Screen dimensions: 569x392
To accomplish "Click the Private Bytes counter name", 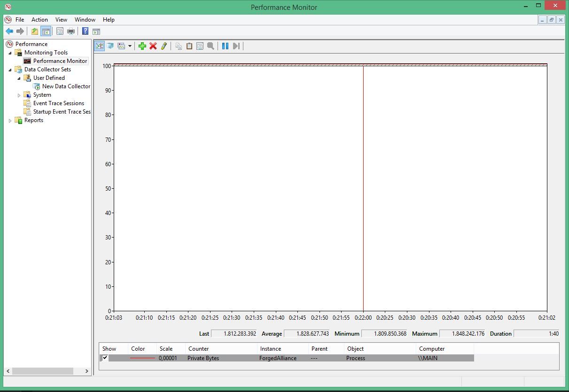I will coord(203,358).
